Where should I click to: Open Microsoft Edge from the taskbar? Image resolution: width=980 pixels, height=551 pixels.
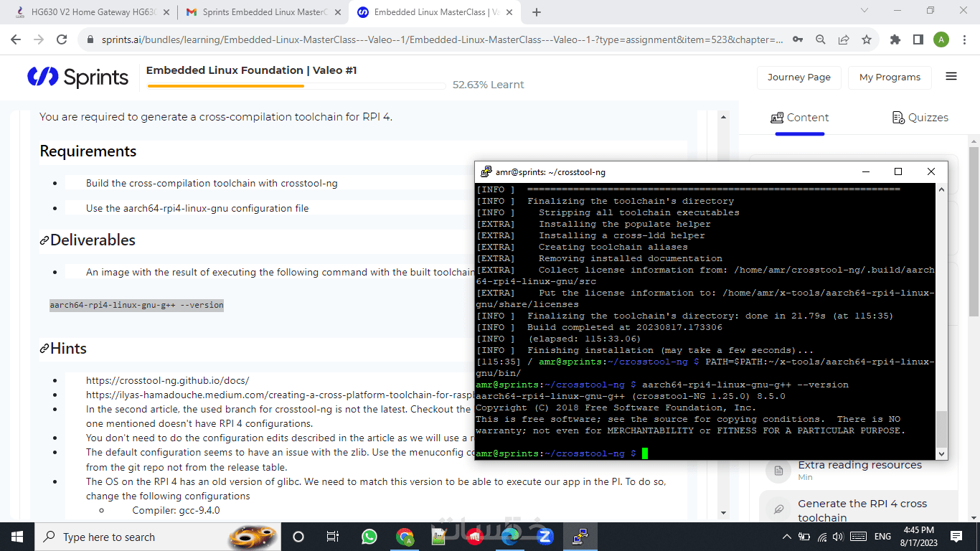click(x=509, y=537)
